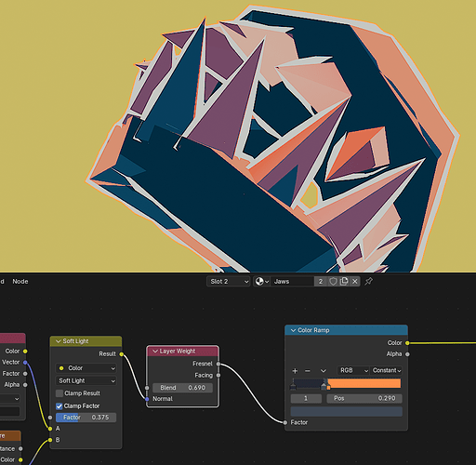
Task: Duplicate the Jaws material with copy icon
Action: click(x=344, y=282)
